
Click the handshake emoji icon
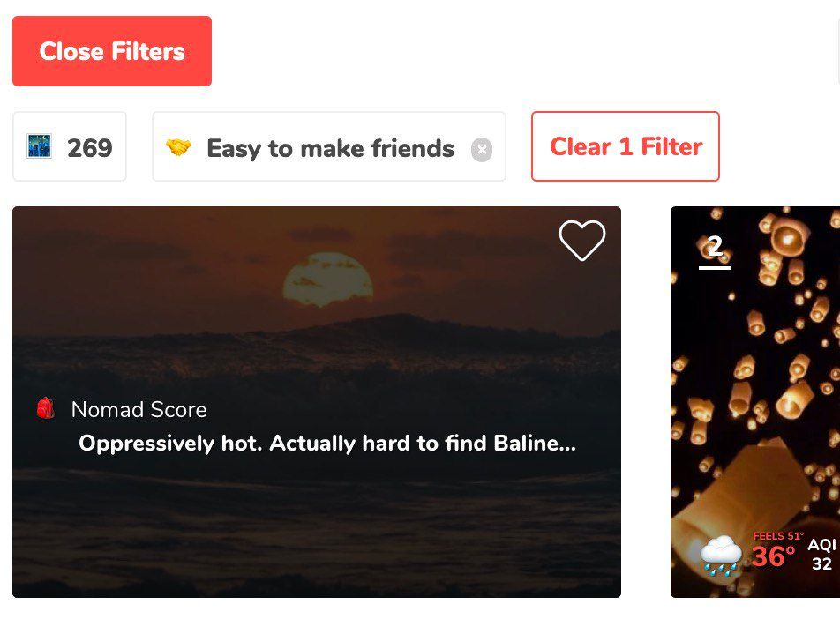(x=178, y=148)
